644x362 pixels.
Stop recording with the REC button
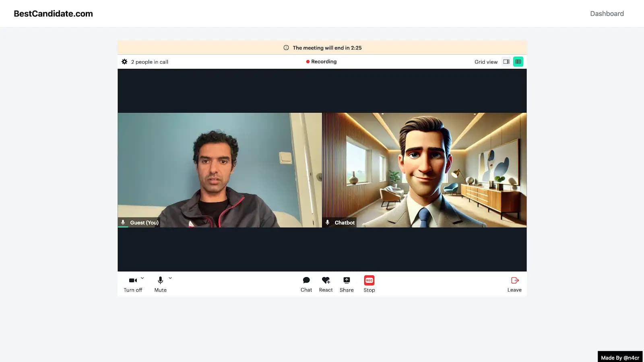pyautogui.click(x=369, y=280)
